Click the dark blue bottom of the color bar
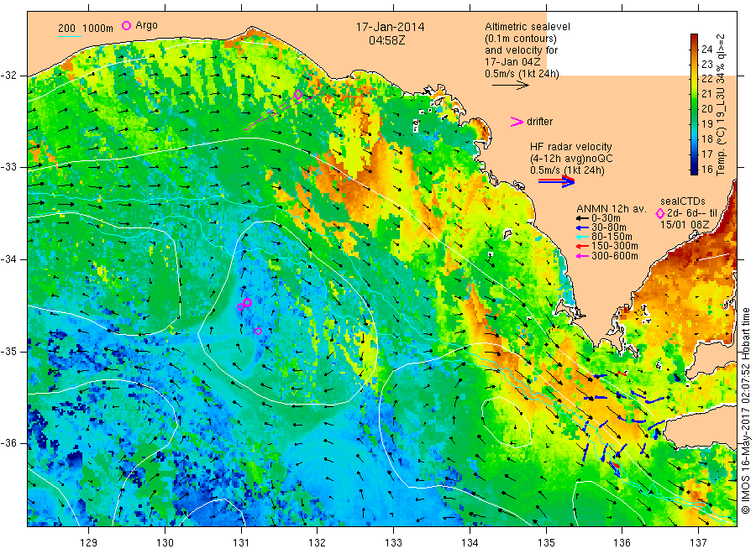 (695, 170)
